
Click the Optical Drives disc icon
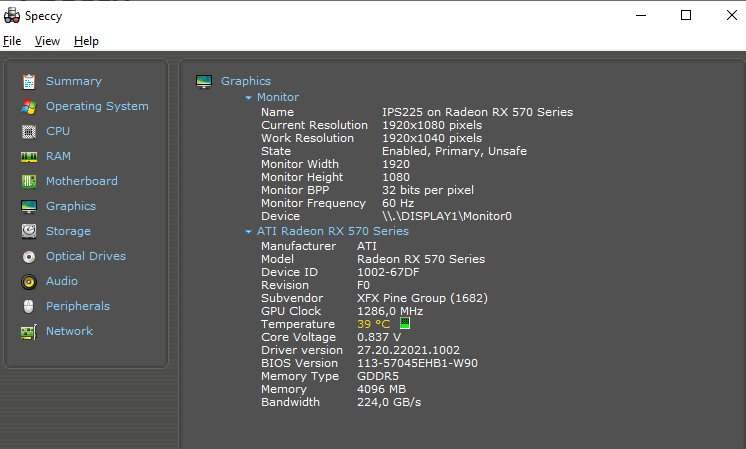click(29, 257)
